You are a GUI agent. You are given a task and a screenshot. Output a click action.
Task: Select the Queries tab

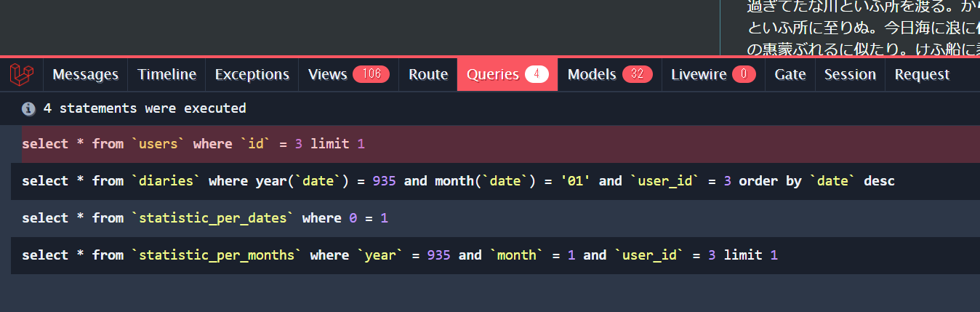(507, 74)
